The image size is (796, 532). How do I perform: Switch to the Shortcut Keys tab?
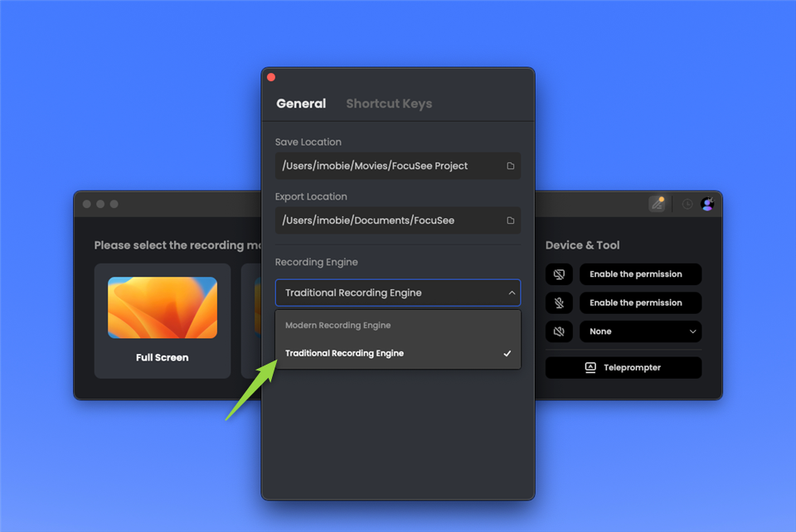[x=389, y=104]
